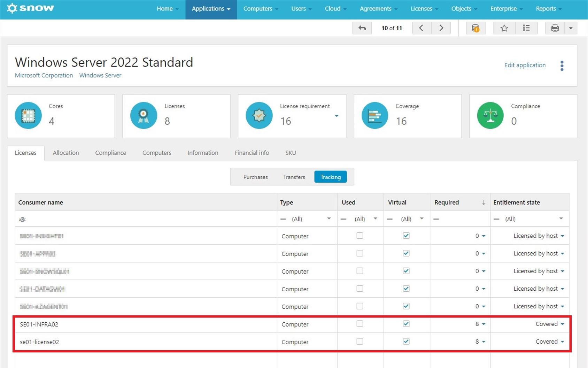Switch to the SKU tab
Screen dimensions: 588x368
291,153
